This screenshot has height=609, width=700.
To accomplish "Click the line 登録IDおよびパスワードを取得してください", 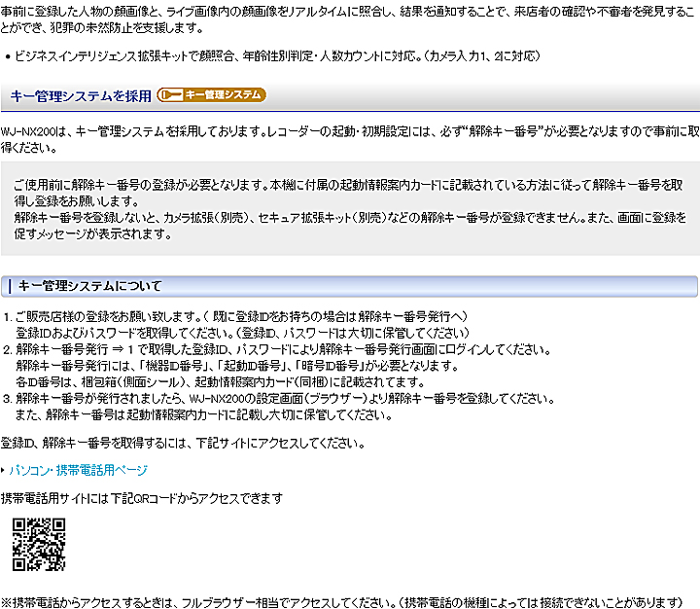I will click(242, 333).
